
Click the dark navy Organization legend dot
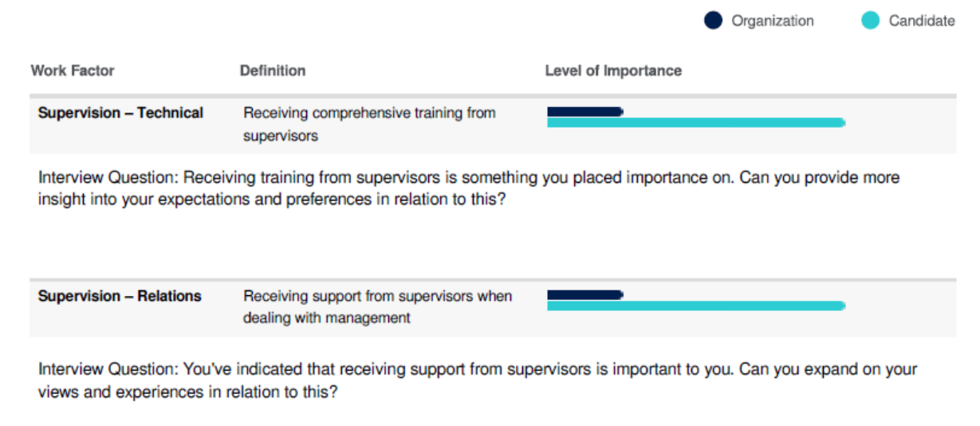(x=713, y=21)
